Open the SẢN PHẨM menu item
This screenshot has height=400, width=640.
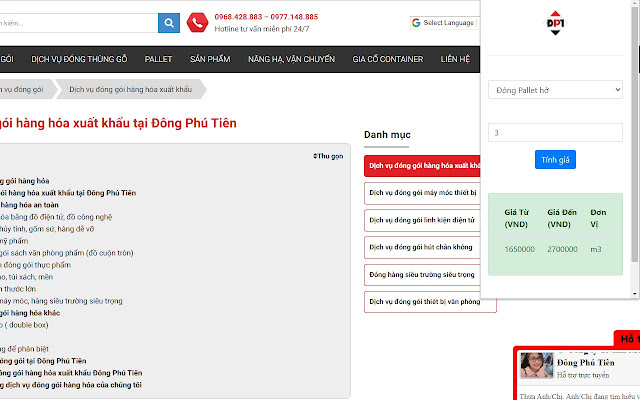tap(210, 59)
